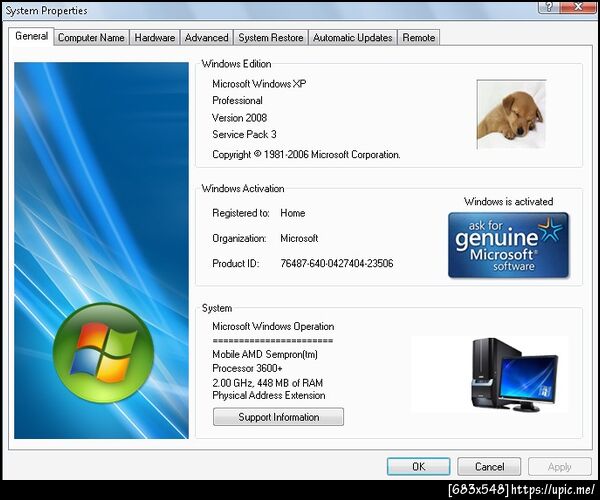
Task: Click the 'Professional' edition text
Action: pos(237,100)
